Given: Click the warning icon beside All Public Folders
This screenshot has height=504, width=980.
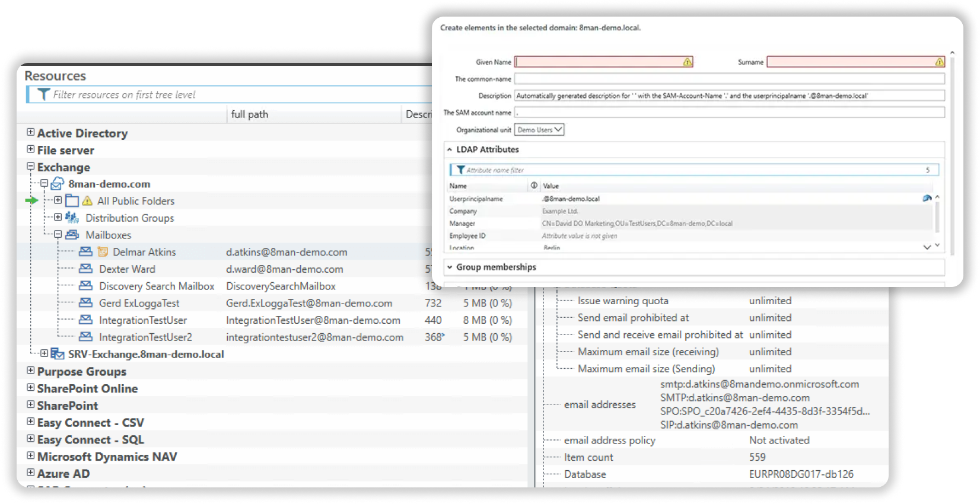Looking at the screenshot, I should tap(87, 200).
